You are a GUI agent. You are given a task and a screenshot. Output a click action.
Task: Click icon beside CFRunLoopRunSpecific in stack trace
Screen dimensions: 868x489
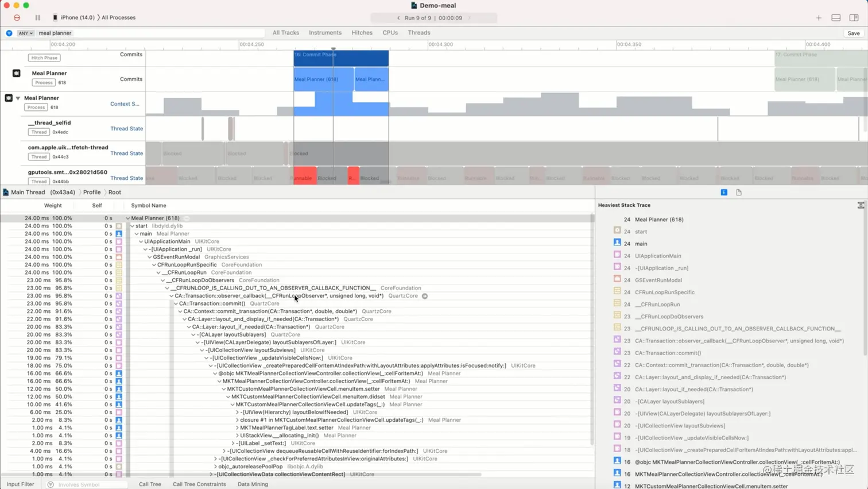tap(617, 291)
